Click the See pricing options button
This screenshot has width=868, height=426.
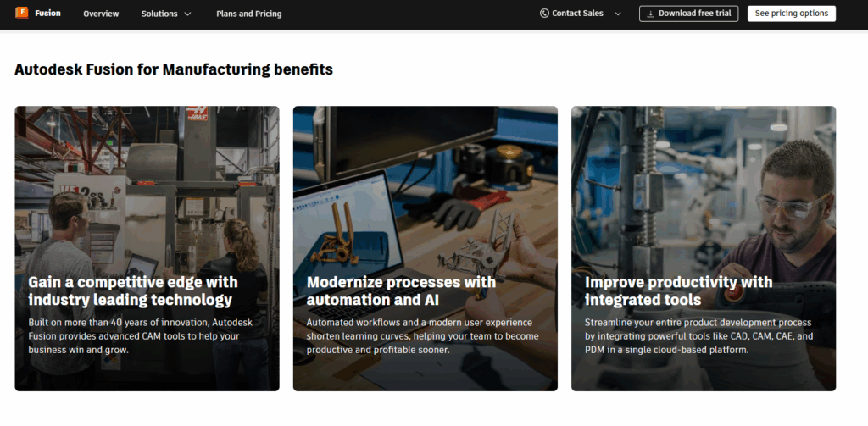point(791,14)
